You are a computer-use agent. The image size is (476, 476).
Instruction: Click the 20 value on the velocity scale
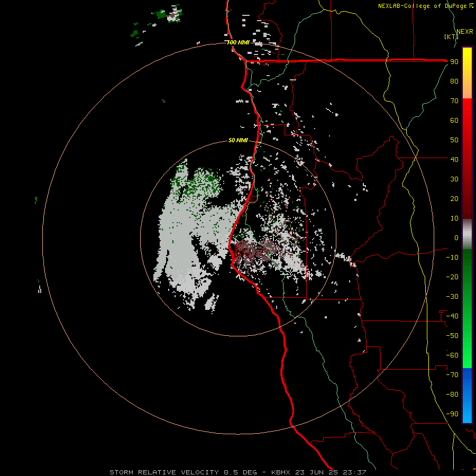click(454, 198)
